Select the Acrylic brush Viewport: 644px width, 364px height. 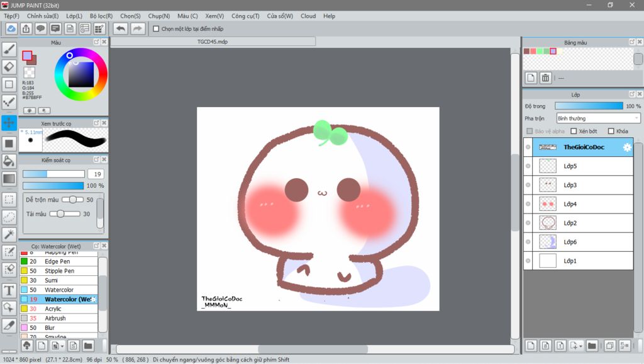tap(58, 309)
